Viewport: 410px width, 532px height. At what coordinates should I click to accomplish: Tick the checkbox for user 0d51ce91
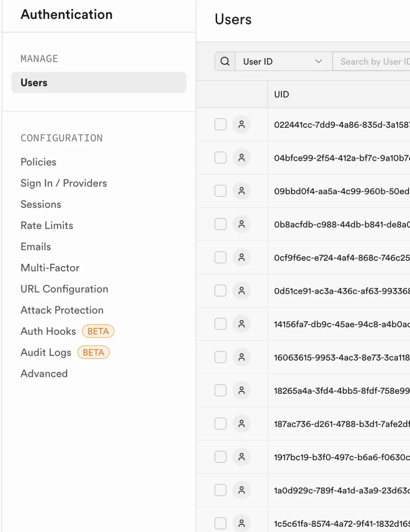(x=221, y=291)
